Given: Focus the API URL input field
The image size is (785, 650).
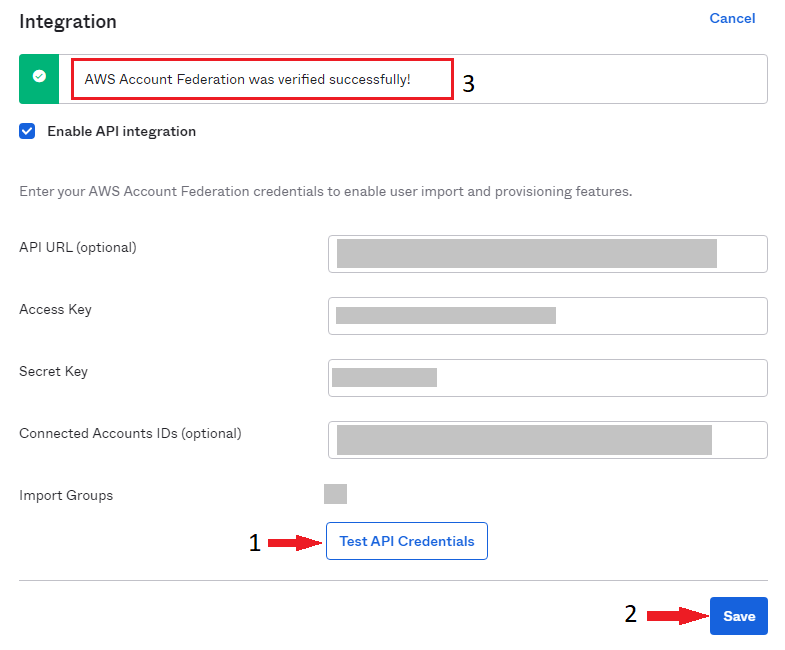Looking at the screenshot, I should (547, 254).
